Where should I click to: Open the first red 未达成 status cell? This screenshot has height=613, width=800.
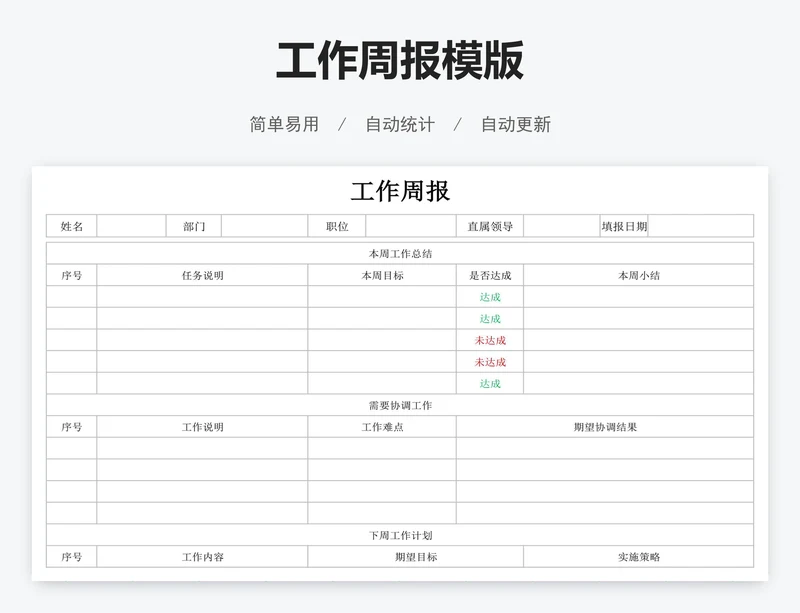(x=490, y=340)
